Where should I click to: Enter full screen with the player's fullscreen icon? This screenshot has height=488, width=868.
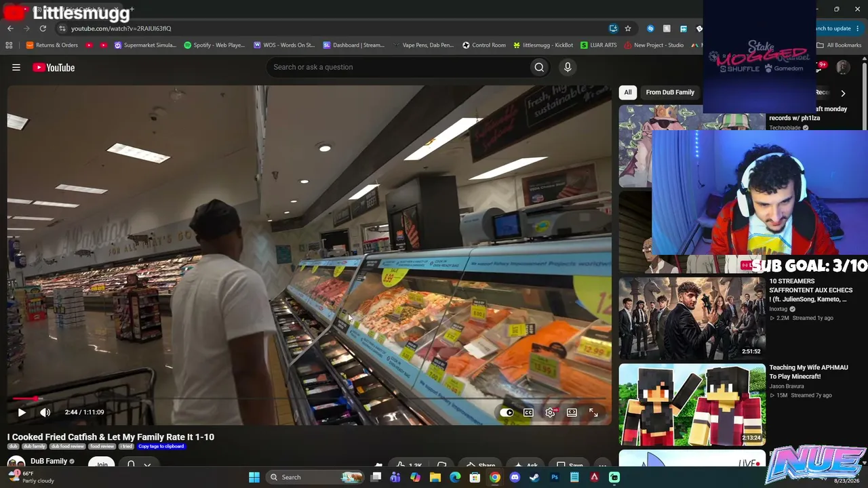tap(593, 412)
